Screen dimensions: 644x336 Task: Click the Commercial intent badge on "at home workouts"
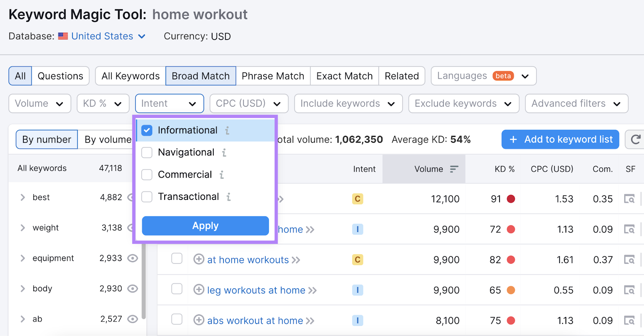[x=357, y=260]
